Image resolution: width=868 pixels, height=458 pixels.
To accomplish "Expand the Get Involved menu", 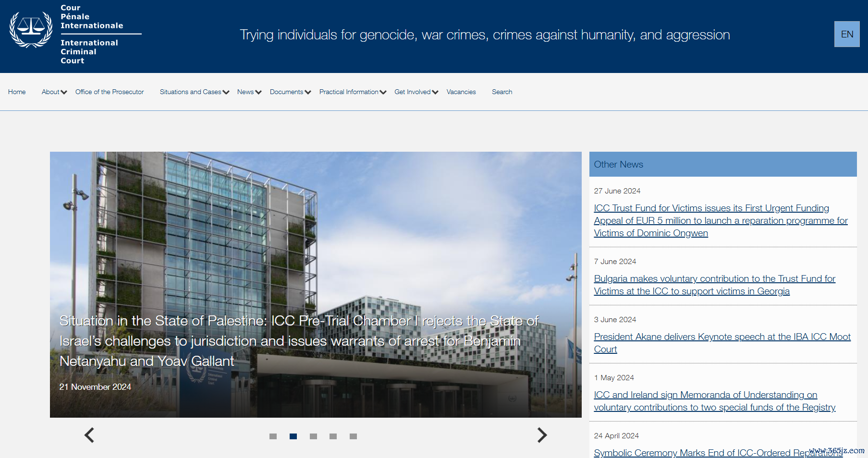I will [x=416, y=92].
